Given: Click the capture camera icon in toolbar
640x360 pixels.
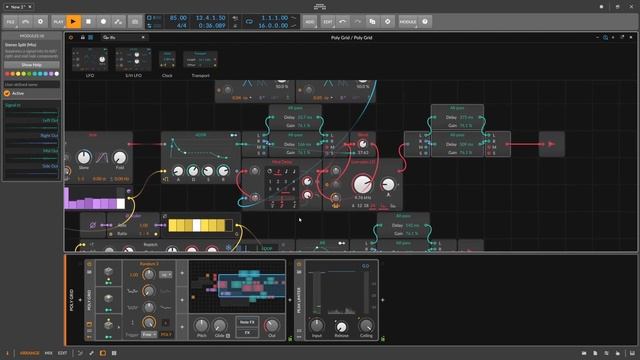Looking at the screenshot, I should pos(135,22).
